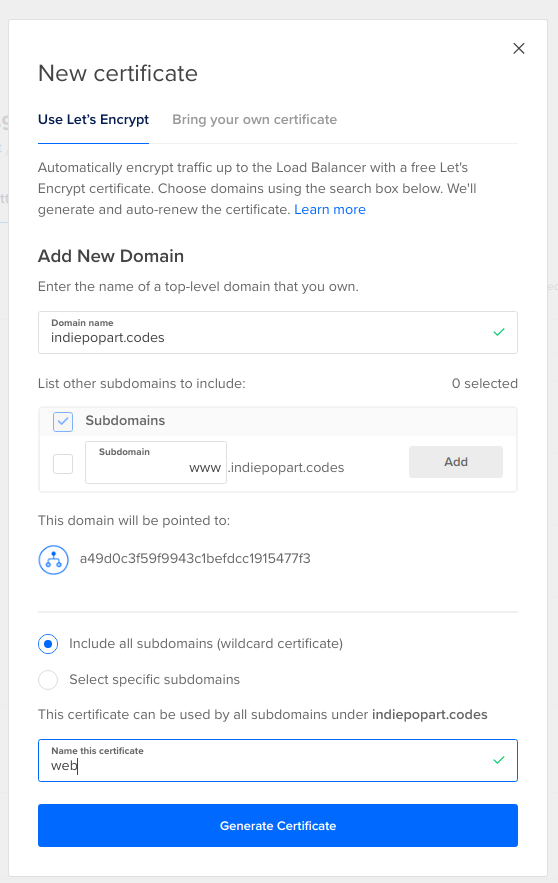Choose Select specific subdomains option
Viewport: 558px width, 883px height.
point(48,680)
